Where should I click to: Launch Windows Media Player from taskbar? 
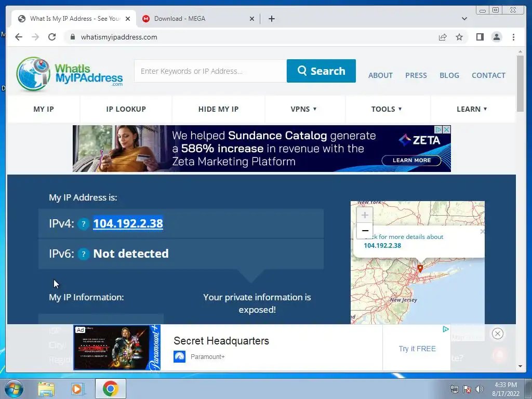pyautogui.click(x=78, y=389)
